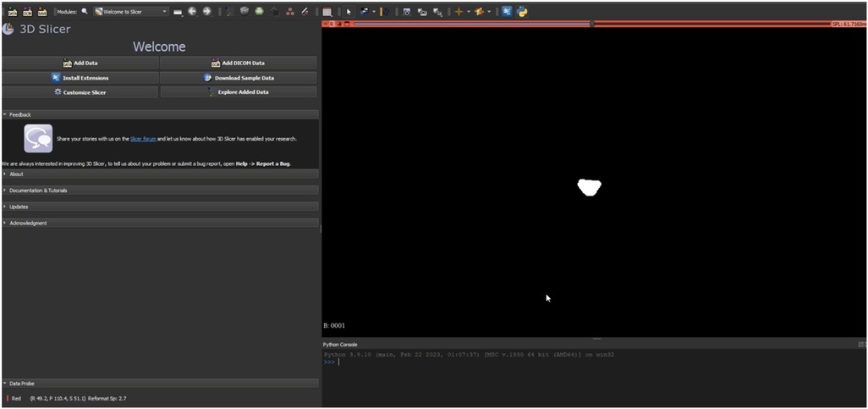Image resolution: width=868 pixels, height=409 pixels.
Task: Select the mouse pointer interaction mode
Action: pos(349,12)
